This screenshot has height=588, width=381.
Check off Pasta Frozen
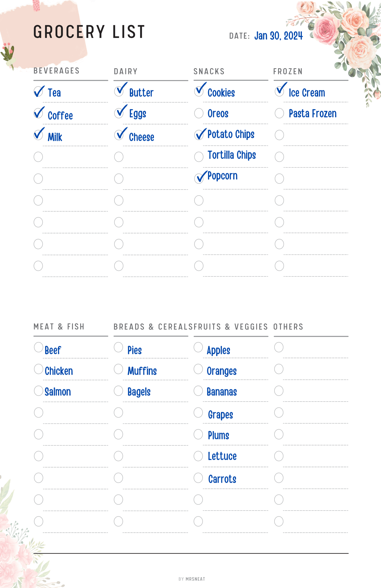pos(279,113)
